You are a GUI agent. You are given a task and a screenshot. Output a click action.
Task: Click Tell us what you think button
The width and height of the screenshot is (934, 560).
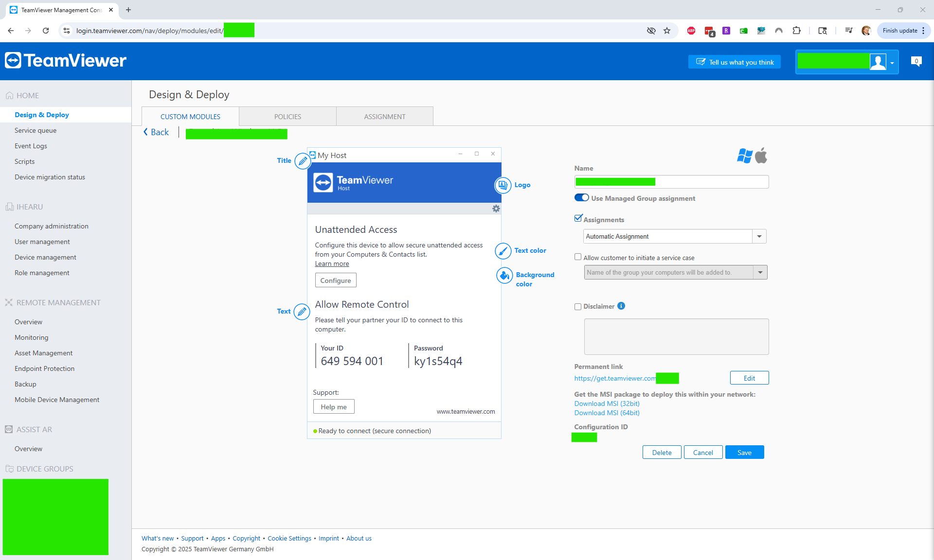pos(735,62)
